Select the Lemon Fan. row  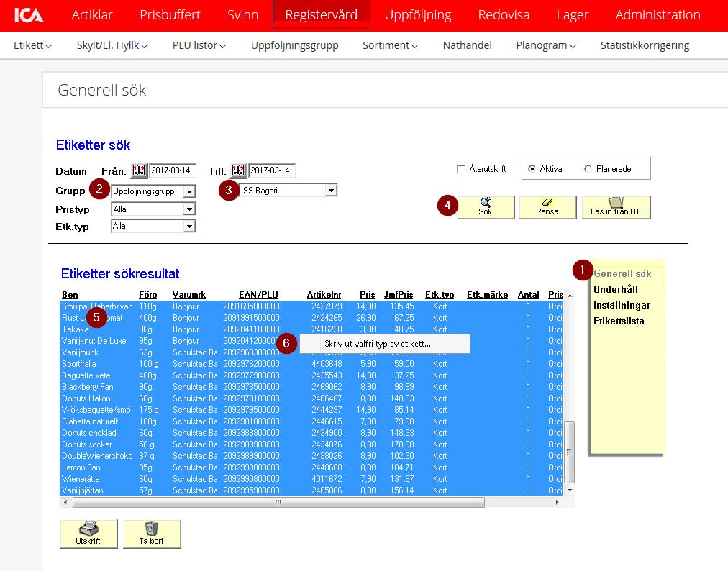[311, 467]
